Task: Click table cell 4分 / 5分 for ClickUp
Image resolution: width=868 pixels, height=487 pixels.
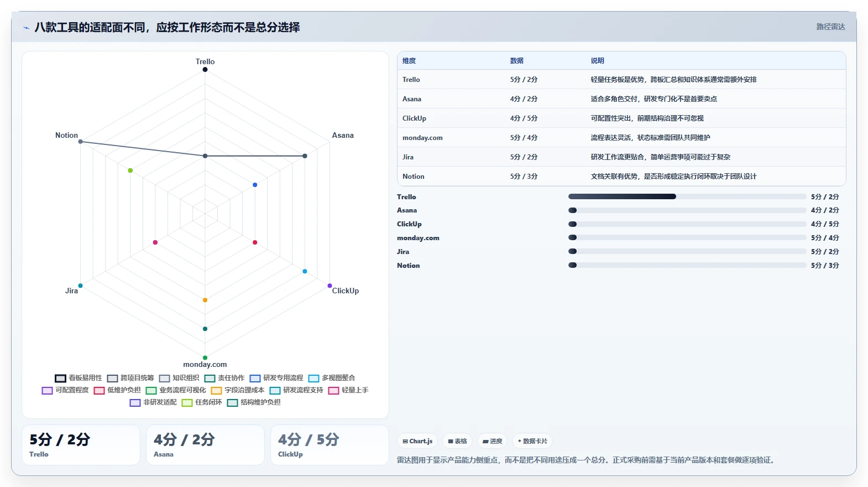Action: tap(524, 118)
